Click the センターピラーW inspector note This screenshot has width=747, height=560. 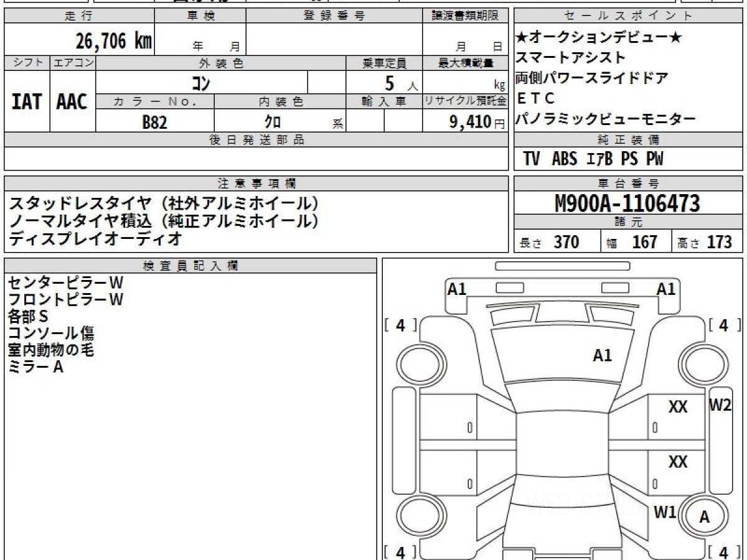pyautogui.click(x=66, y=282)
